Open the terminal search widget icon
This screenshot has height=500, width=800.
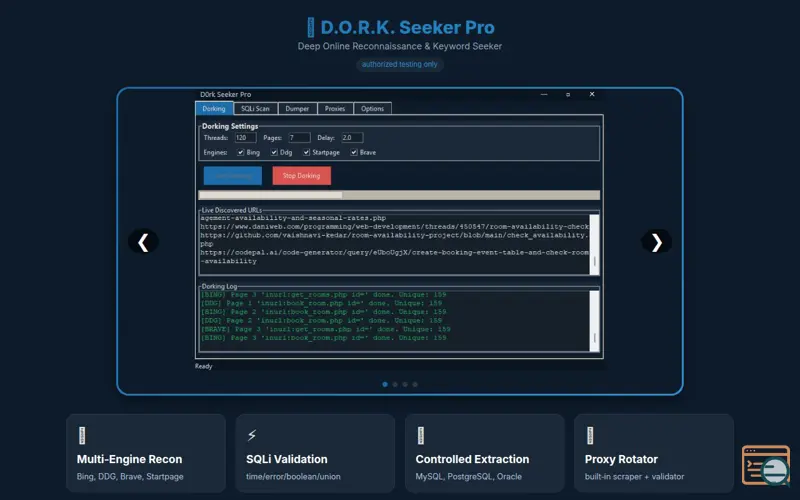tap(766, 465)
